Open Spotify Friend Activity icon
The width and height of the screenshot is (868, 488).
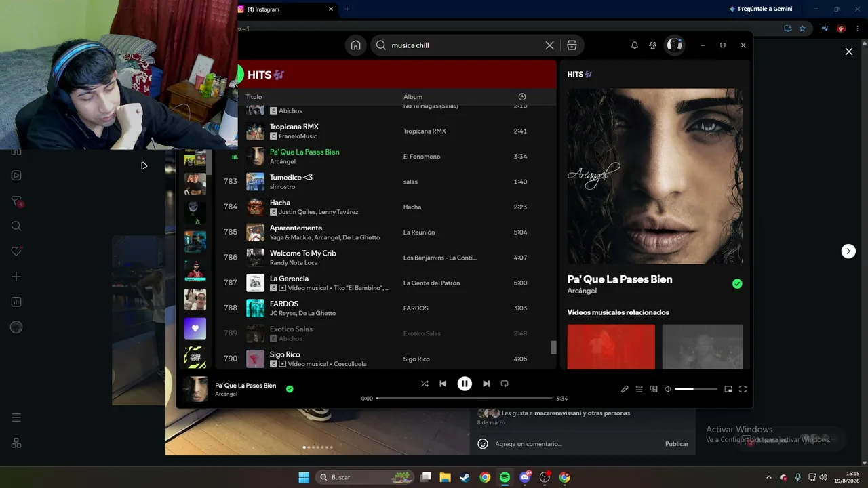coord(652,45)
